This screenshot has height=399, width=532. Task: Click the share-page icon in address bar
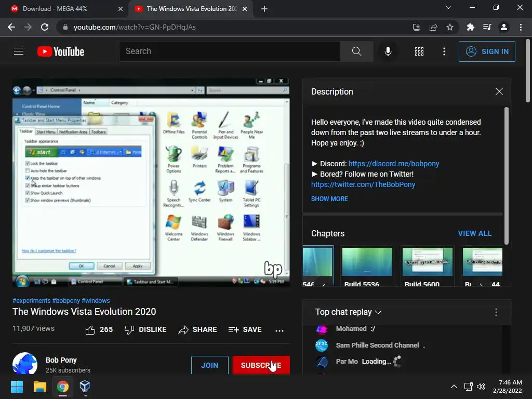(433, 27)
